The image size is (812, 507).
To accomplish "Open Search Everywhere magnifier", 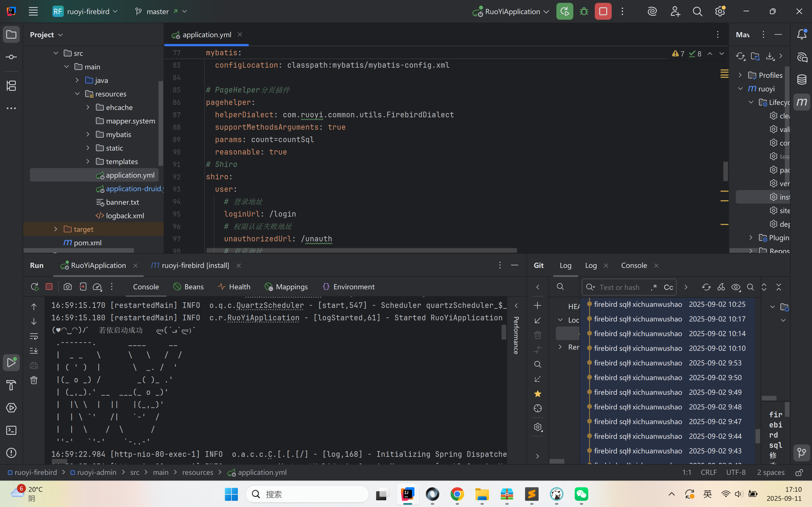I will pyautogui.click(x=698, y=11).
